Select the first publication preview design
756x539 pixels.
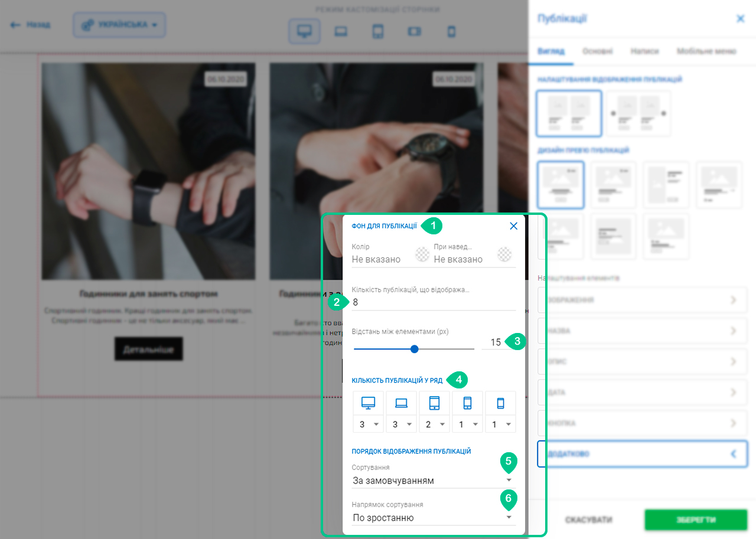click(x=561, y=185)
